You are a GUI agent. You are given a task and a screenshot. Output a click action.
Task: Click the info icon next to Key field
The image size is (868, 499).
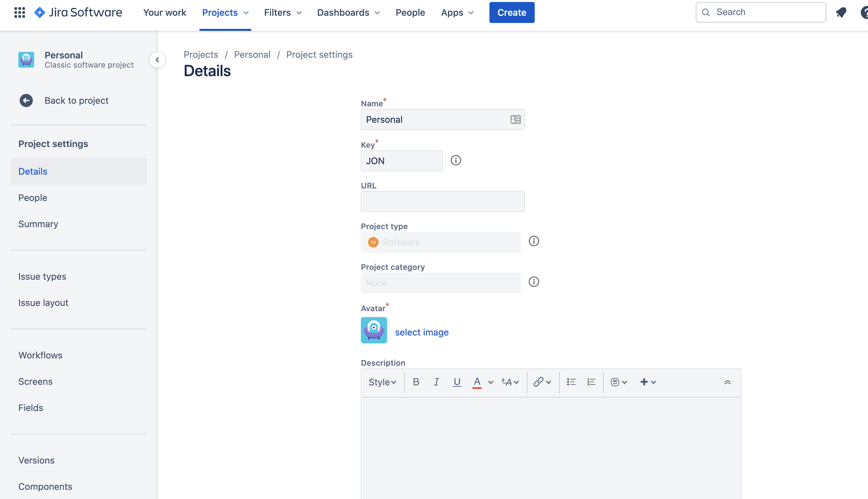point(455,160)
